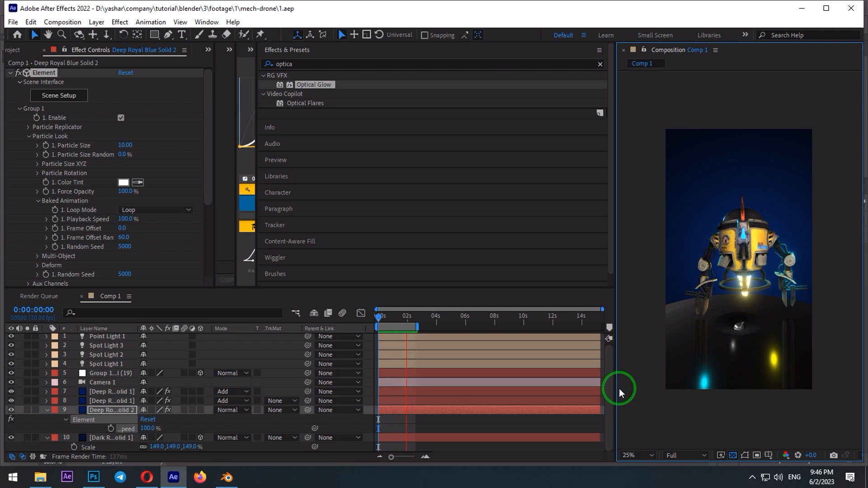Open the Composition menu
Screen dimensions: 868x488
click(62, 22)
